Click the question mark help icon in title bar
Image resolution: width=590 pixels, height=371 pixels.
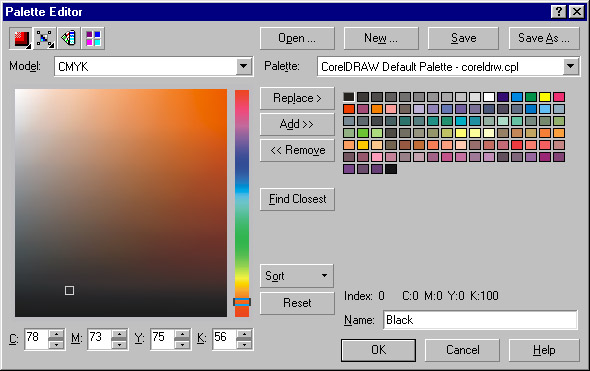click(x=559, y=12)
